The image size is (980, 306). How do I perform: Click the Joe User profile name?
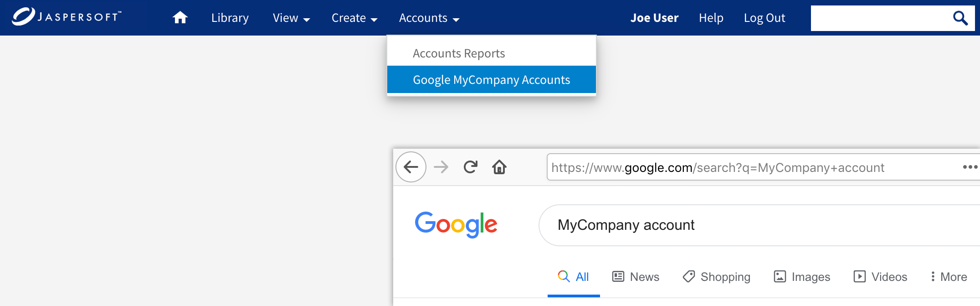(654, 18)
